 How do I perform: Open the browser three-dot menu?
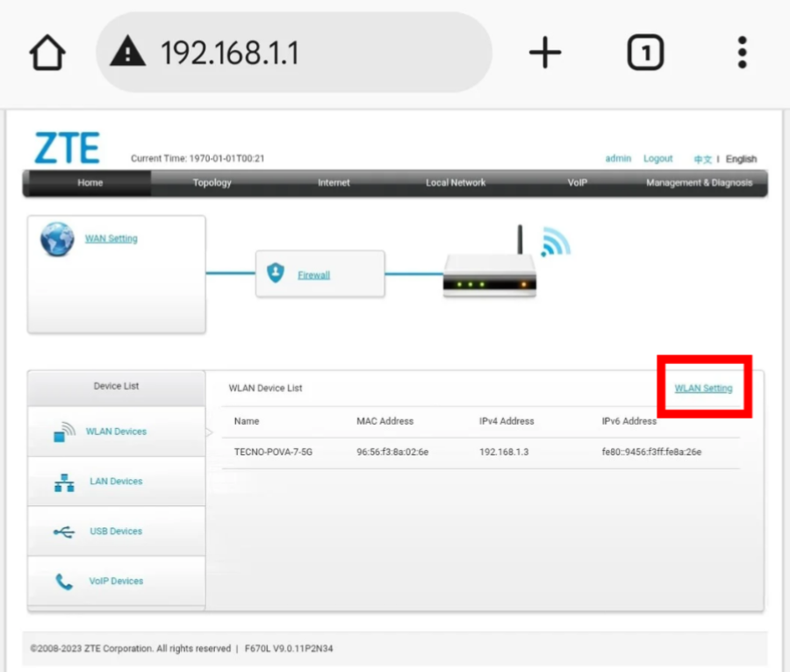click(x=742, y=54)
